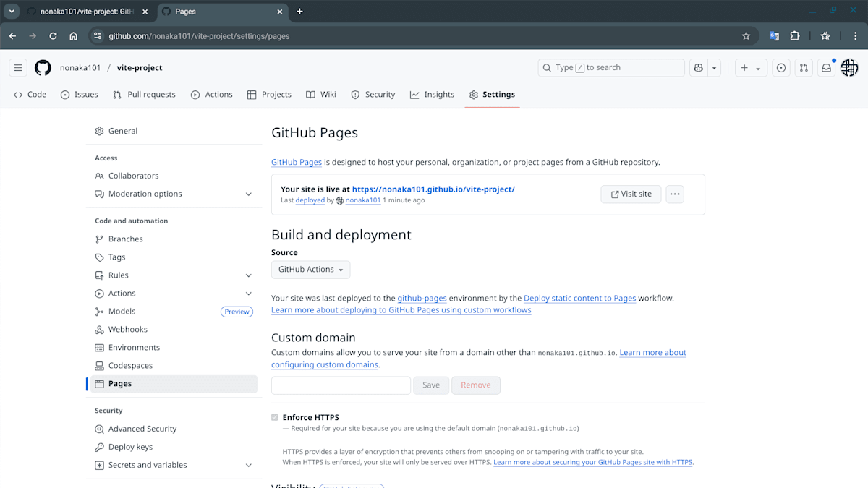
Task: Open the Pull requests repository tab
Action: [x=144, y=95]
